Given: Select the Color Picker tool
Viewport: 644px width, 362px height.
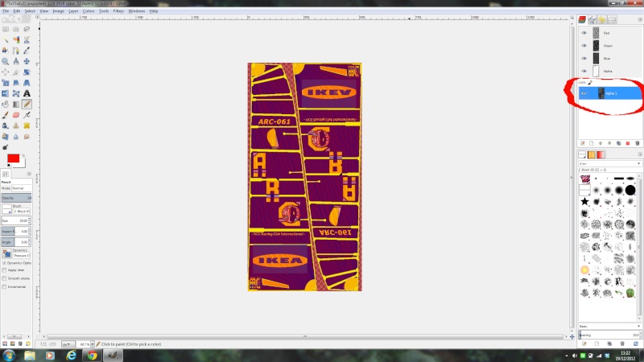Looking at the screenshot, I should pyautogui.click(x=27, y=51).
